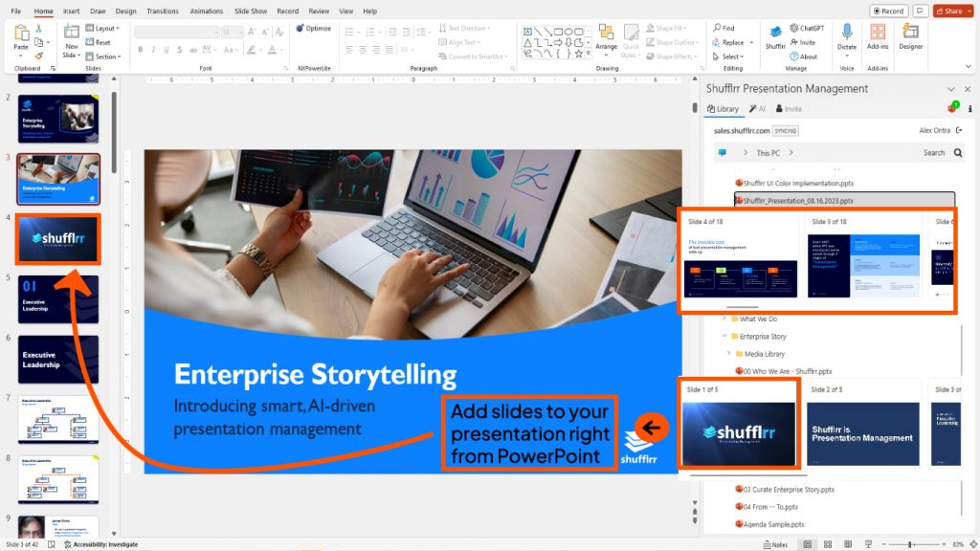Open the info icon in Shufflr pane
Screen dimensions: 980x551
pos(969,109)
